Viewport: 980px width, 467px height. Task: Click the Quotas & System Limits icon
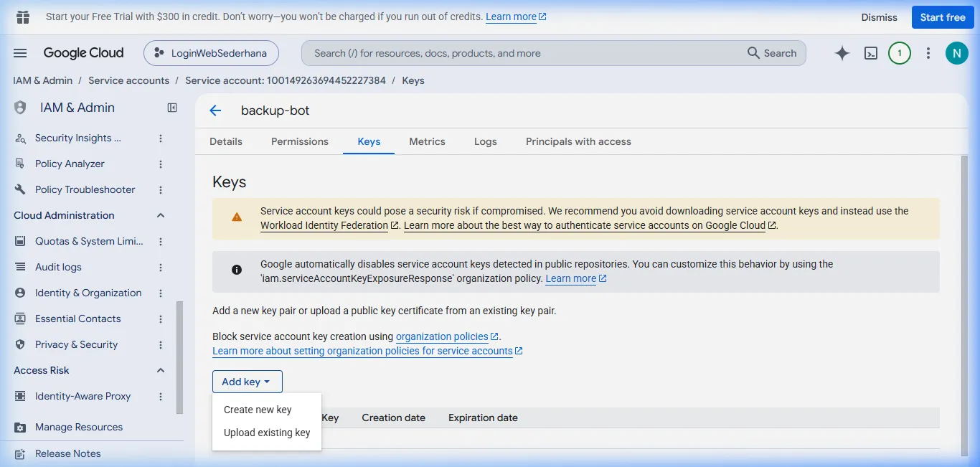tap(21, 241)
